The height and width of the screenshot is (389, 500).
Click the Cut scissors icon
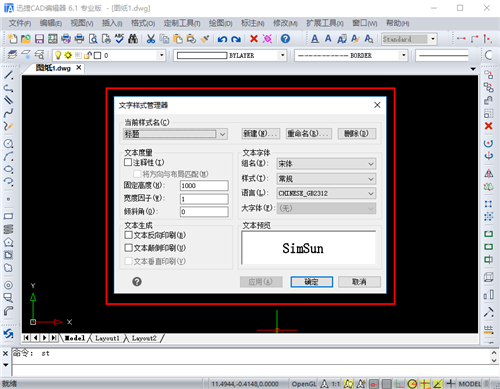(x=151, y=39)
